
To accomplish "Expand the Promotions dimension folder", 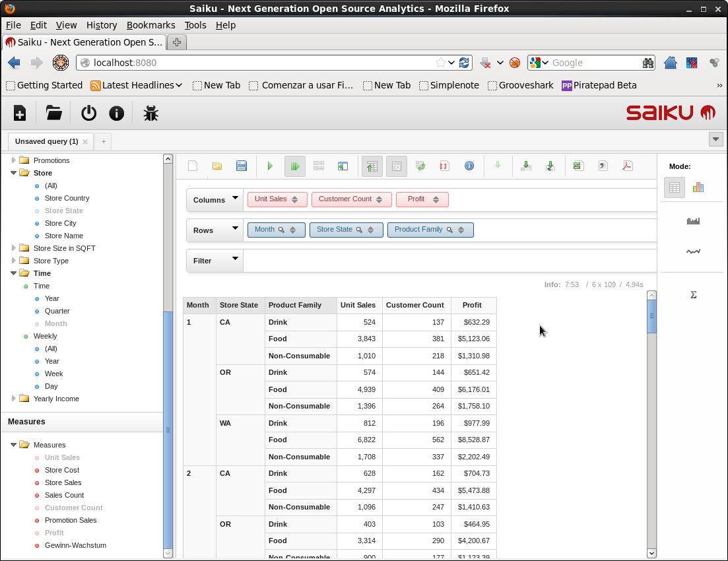I will (x=14, y=160).
